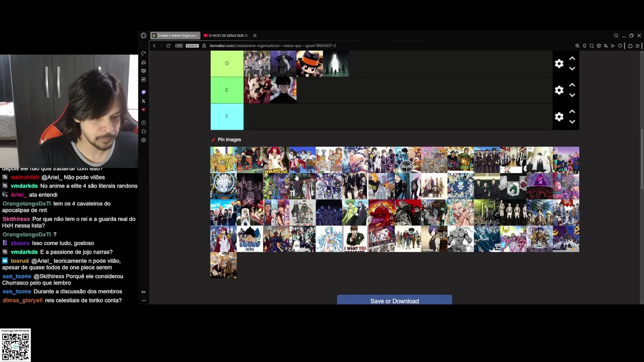Switch to O VICIO DE DENJI tab
Image resolution: width=644 pixels, height=362 pixels.
click(x=226, y=36)
